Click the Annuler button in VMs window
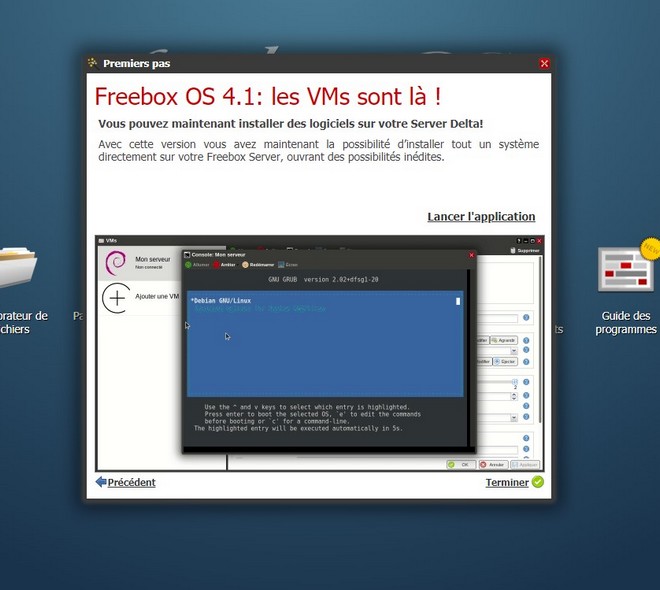This screenshot has width=660, height=590. pyautogui.click(x=492, y=465)
